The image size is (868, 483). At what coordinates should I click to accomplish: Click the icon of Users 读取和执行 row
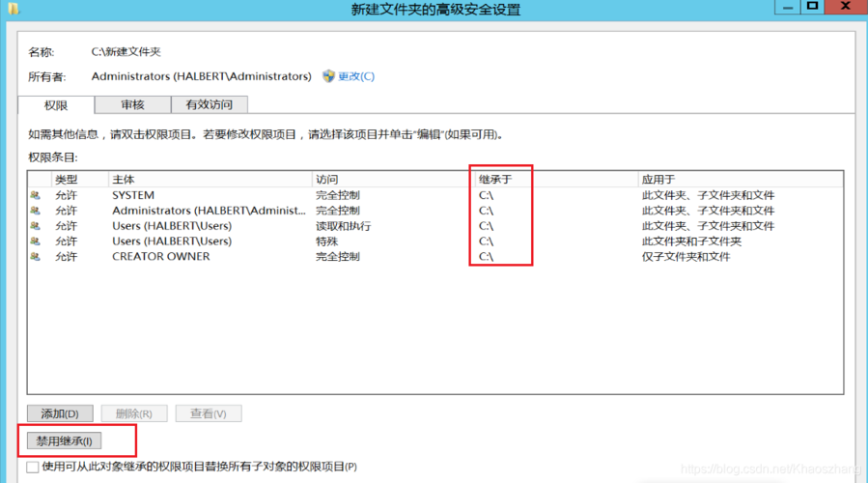(36, 226)
